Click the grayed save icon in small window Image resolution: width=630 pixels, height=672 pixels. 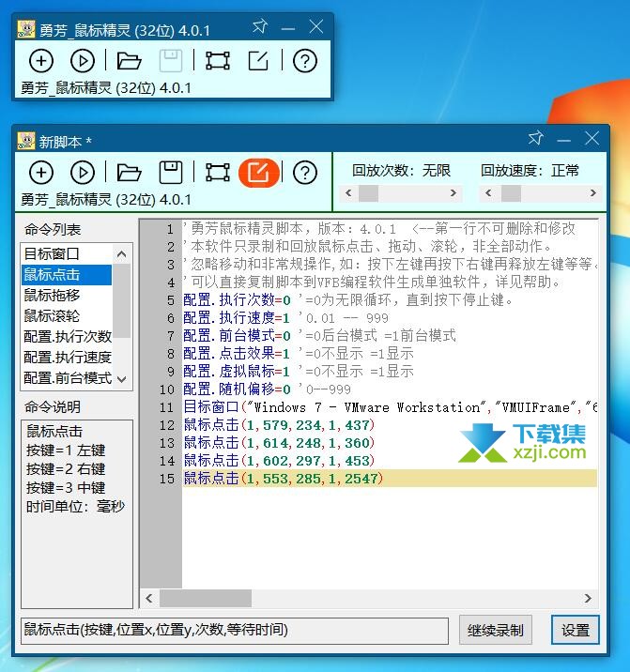[x=171, y=60]
